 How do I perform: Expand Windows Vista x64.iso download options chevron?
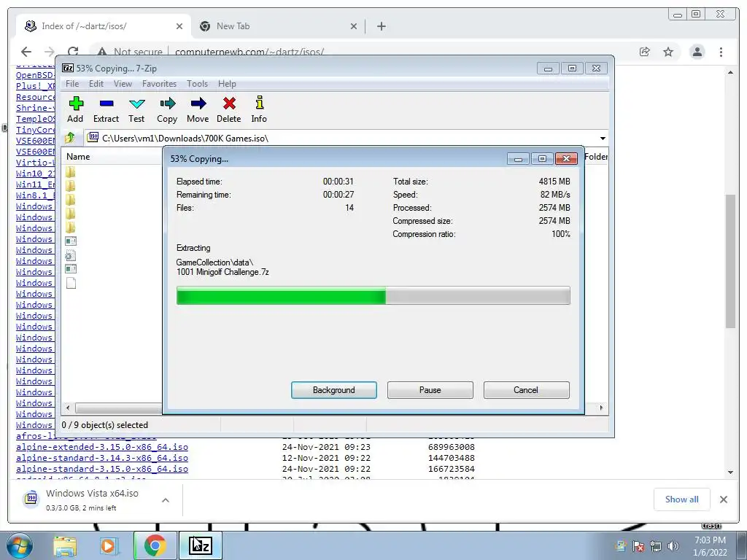[166, 500]
